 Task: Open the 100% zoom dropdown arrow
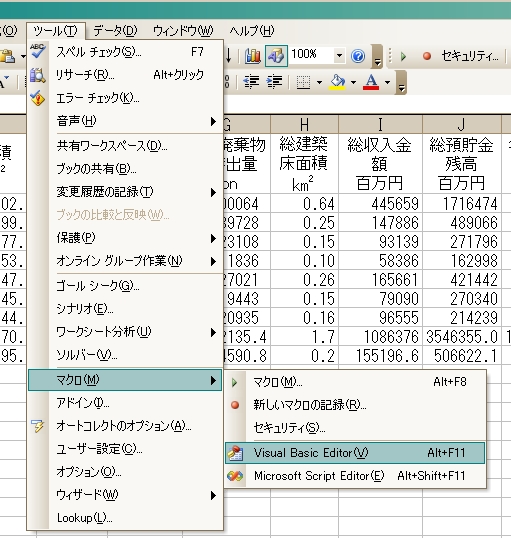pyautogui.click(x=339, y=56)
